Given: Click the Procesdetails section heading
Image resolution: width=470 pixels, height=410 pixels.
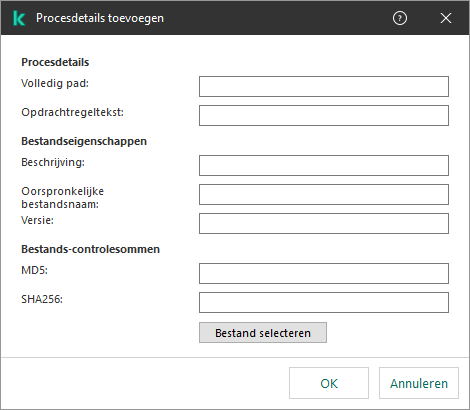Looking at the screenshot, I should coord(55,62).
